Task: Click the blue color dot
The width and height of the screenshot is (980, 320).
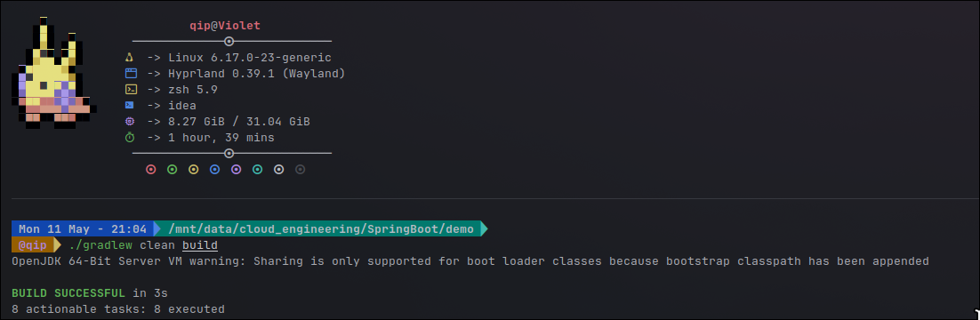Action: (x=215, y=170)
